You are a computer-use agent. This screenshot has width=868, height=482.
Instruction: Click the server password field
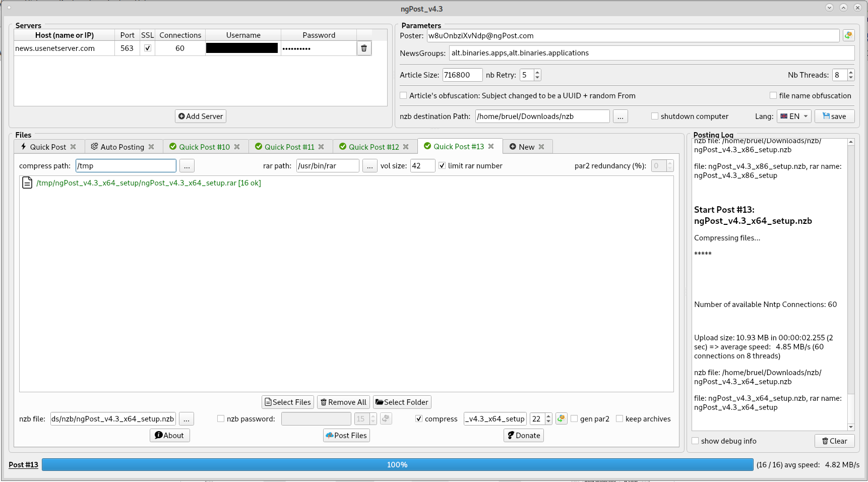319,48
